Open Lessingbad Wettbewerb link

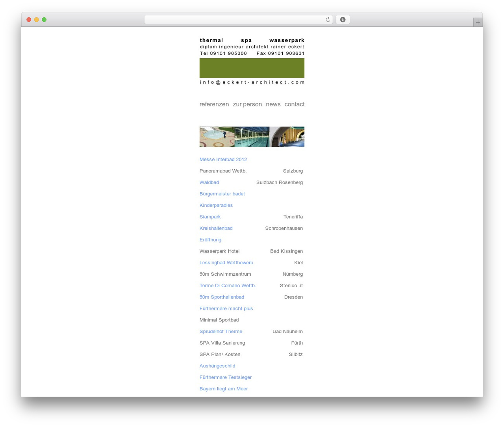tap(226, 262)
